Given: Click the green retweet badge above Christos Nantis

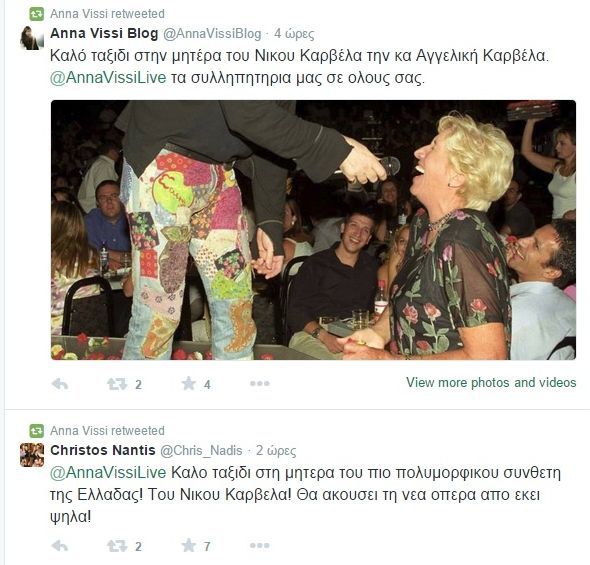Looking at the screenshot, I should click(37, 431).
